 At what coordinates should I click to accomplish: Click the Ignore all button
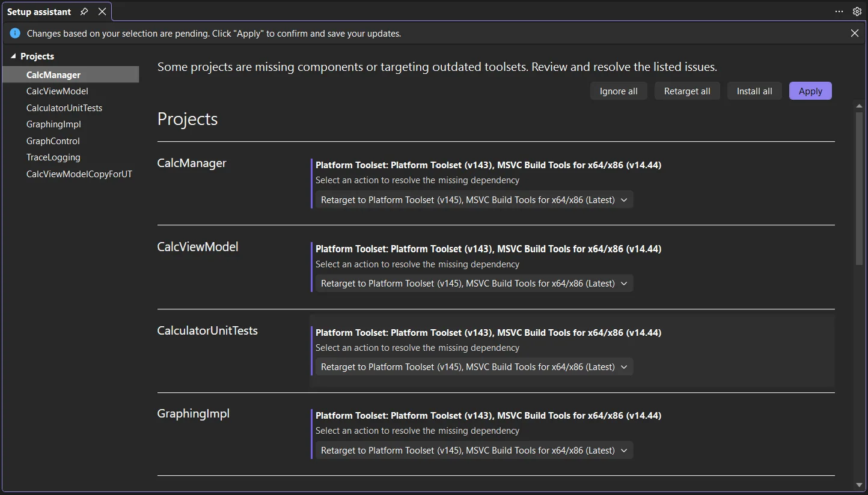pos(619,91)
